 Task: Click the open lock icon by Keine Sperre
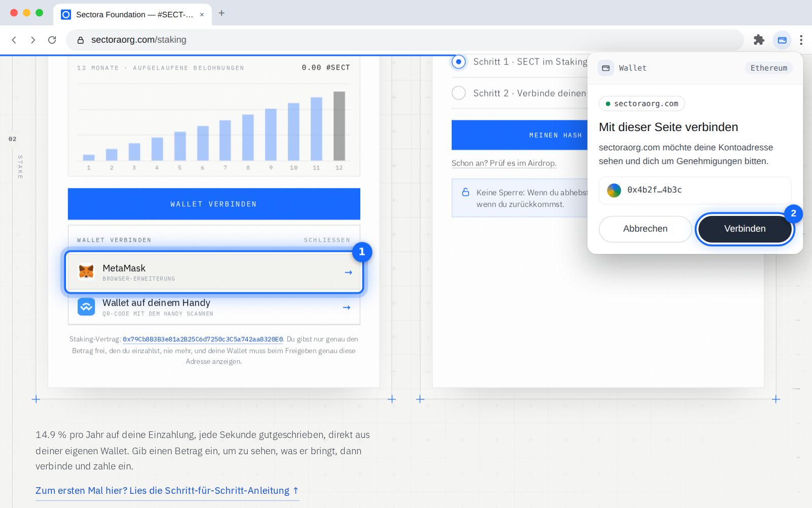(x=465, y=192)
